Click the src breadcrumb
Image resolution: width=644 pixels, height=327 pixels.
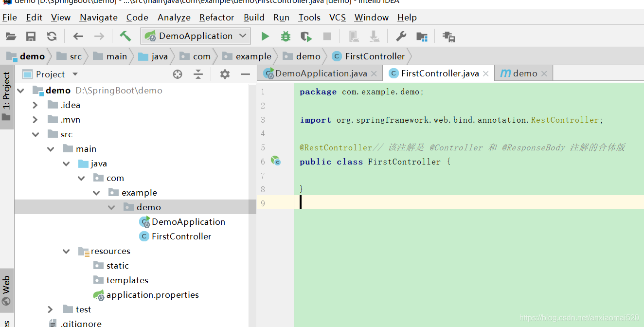pyautogui.click(x=69, y=56)
